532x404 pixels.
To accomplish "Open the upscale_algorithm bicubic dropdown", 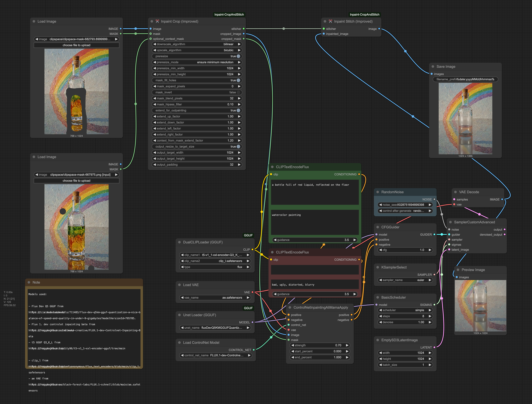I will point(197,50).
